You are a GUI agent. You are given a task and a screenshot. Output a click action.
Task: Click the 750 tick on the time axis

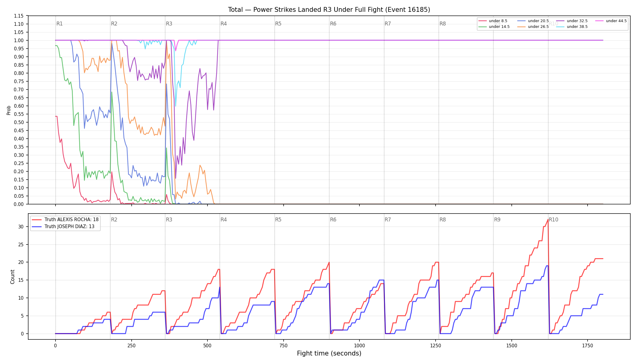pos(284,345)
